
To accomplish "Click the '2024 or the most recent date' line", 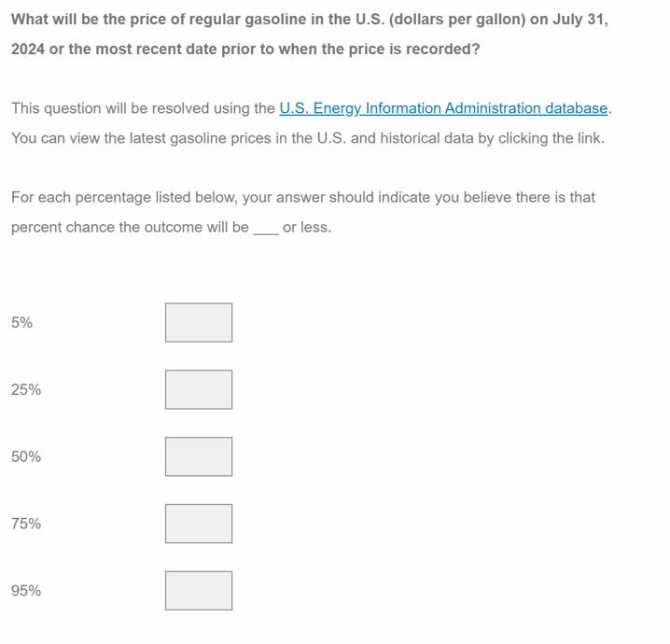I will tap(245, 49).
